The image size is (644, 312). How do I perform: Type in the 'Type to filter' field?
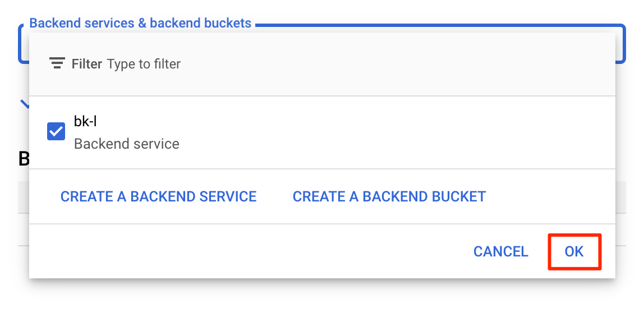point(144,64)
